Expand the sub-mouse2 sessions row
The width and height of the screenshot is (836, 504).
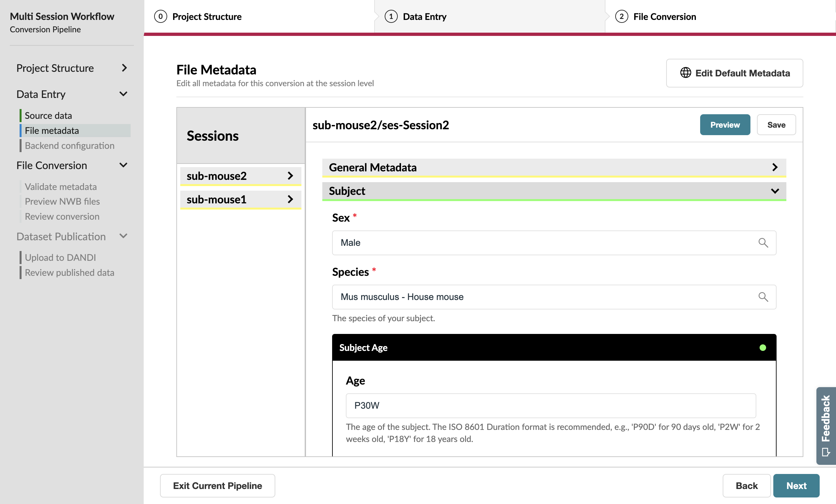(241, 176)
